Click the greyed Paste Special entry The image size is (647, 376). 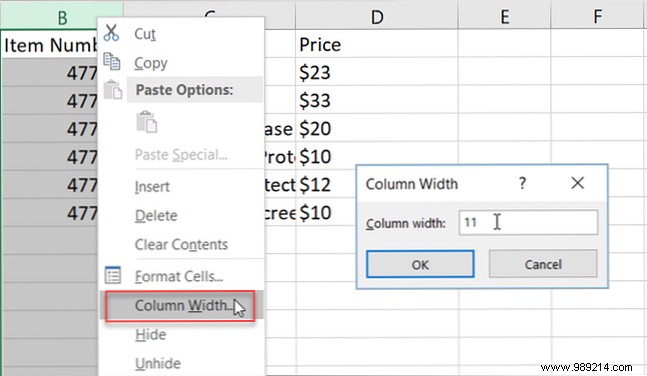click(181, 155)
